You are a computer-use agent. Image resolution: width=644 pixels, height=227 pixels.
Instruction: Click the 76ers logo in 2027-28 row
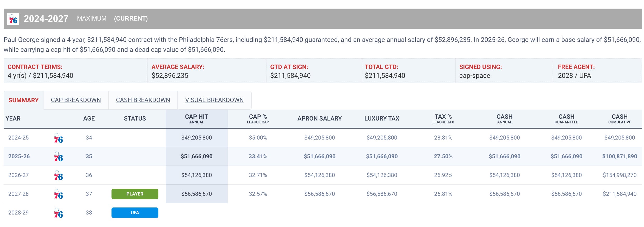(x=58, y=194)
